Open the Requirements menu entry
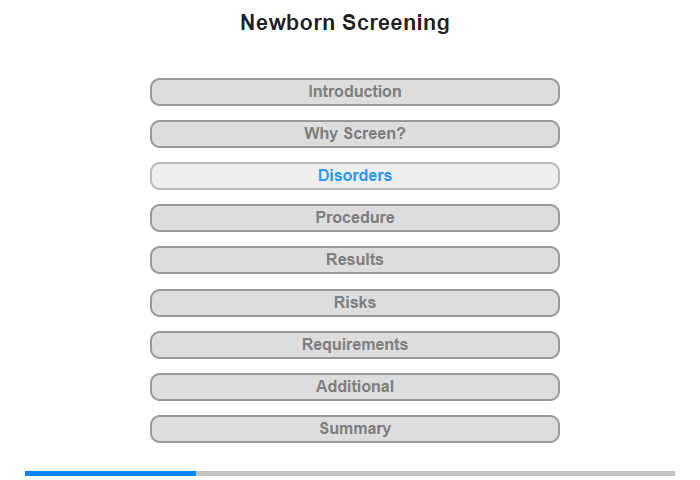The height and width of the screenshot is (480, 700). click(x=355, y=345)
